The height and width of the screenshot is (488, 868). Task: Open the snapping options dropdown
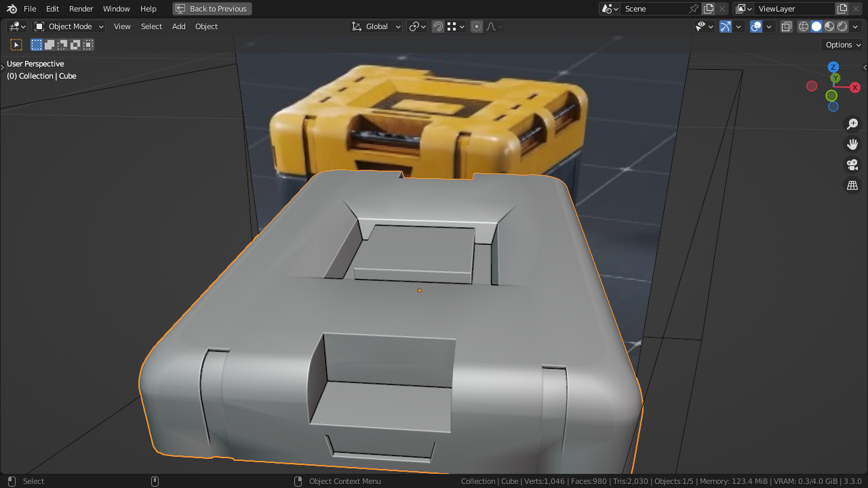[x=456, y=26]
